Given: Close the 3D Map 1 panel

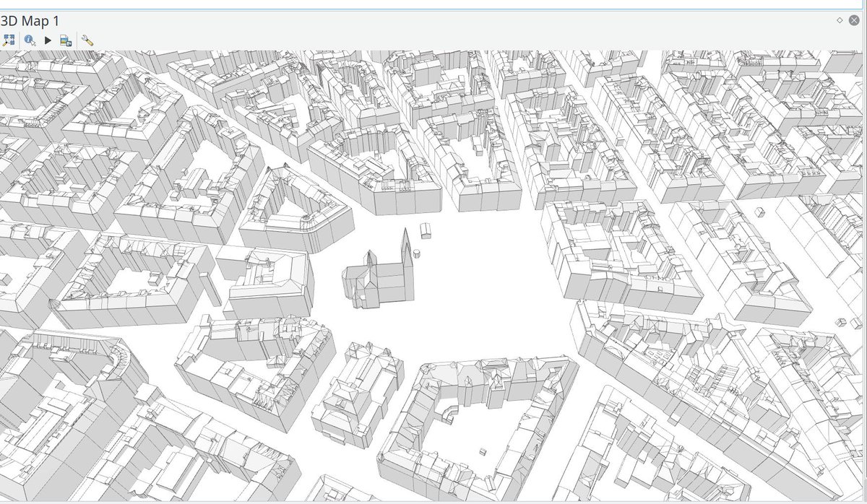Looking at the screenshot, I should (x=855, y=21).
